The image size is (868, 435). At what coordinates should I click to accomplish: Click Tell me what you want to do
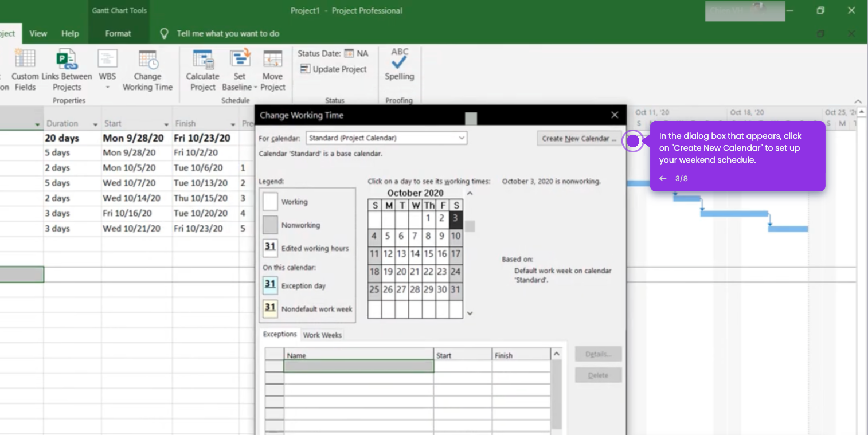tap(228, 33)
